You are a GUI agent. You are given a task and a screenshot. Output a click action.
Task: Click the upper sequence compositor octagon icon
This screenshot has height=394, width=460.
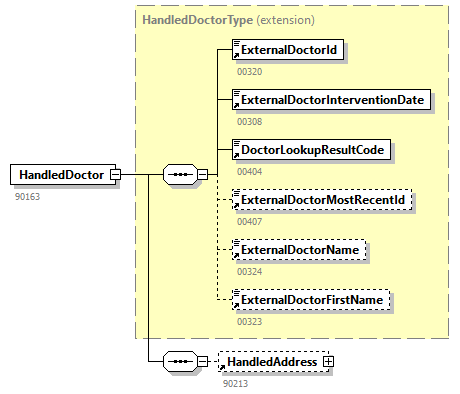click(180, 174)
